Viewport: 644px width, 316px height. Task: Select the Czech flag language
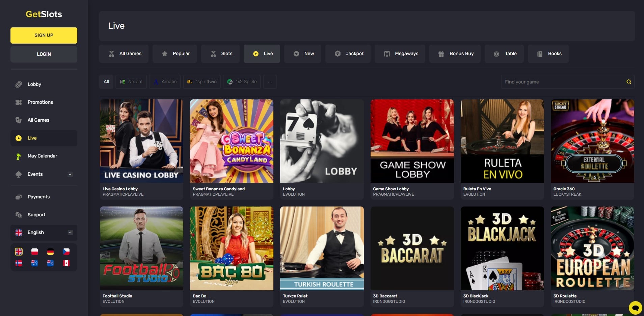click(x=66, y=251)
